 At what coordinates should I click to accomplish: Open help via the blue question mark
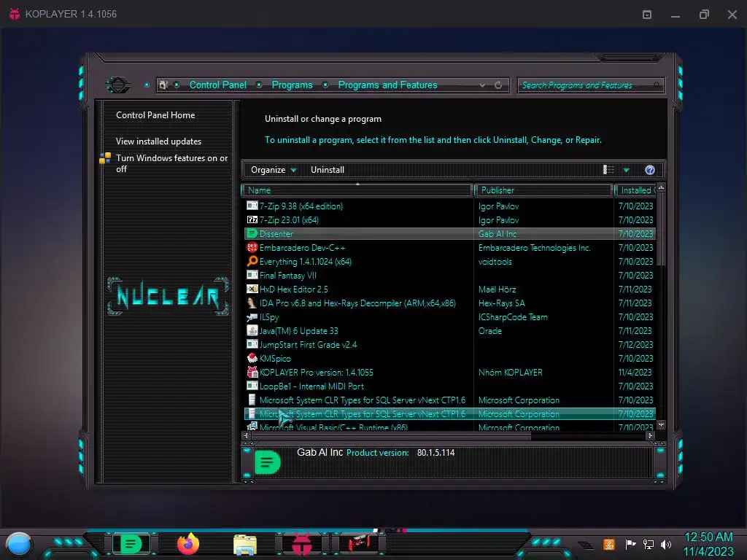coord(649,170)
